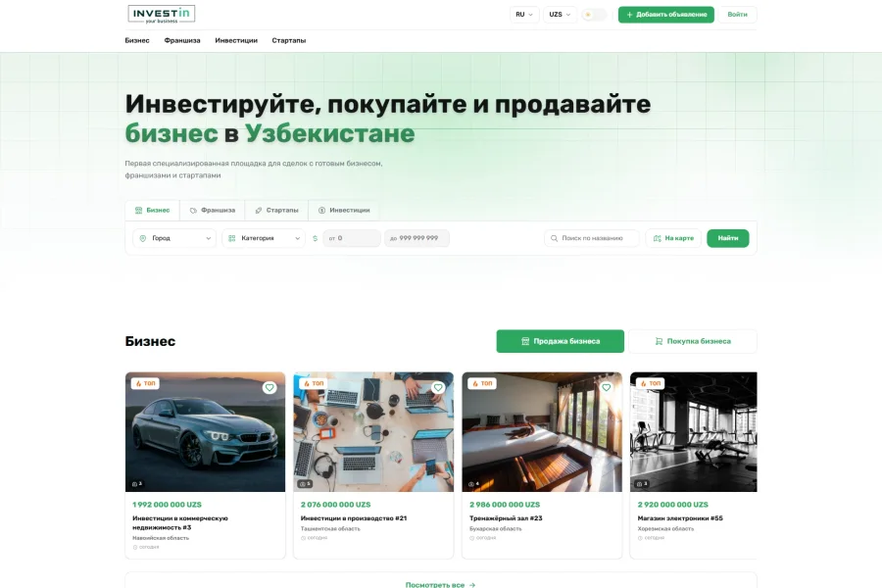Favorite the Тренажёрный зал #23 heart icon
The width and height of the screenshot is (882, 588).
606,387
